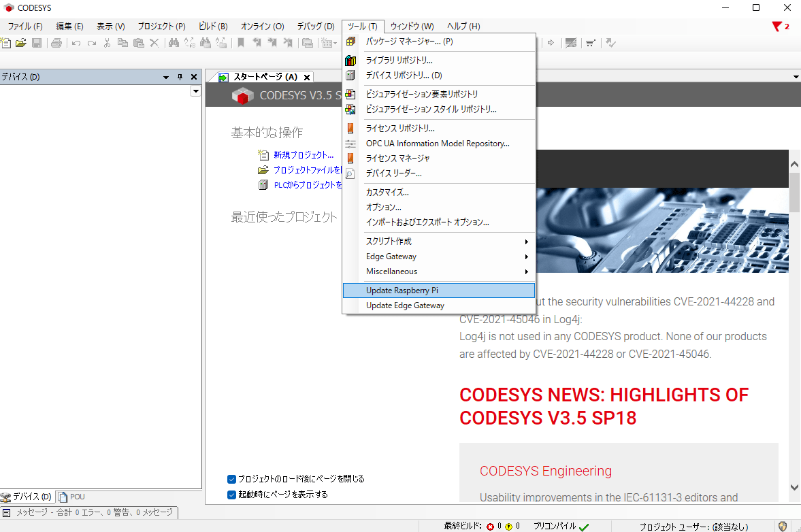The height and width of the screenshot is (532, 801).
Task: Open the toolbar calendar icon dropdown arrow
Action: (335, 44)
